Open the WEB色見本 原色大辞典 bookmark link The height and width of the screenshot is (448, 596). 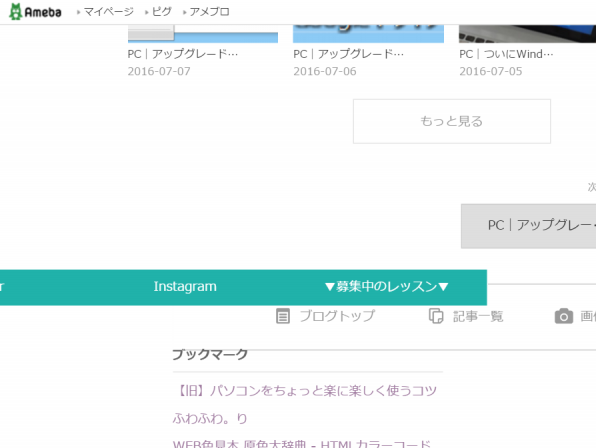(x=302, y=444)
